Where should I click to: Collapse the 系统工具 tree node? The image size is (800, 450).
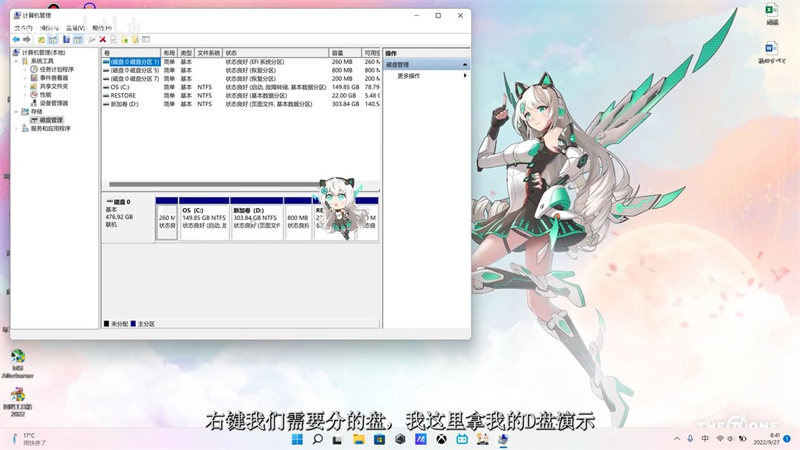[16, 61]
